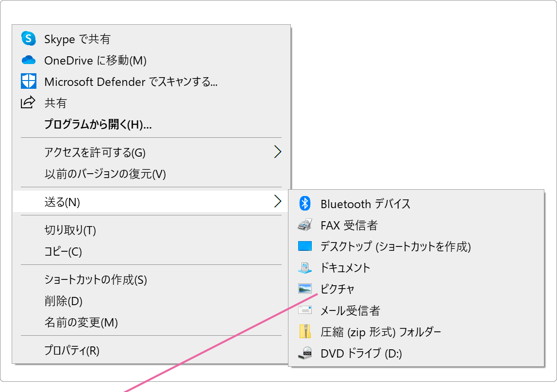The width and height of the screenshot is (557, 392).
Task: Click the mail envelope icon
Action: click(305, 310)
